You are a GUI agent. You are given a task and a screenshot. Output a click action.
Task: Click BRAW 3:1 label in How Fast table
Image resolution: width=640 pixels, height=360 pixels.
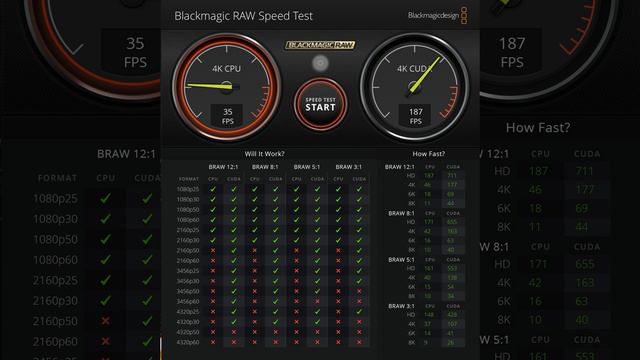coord(401,306)
